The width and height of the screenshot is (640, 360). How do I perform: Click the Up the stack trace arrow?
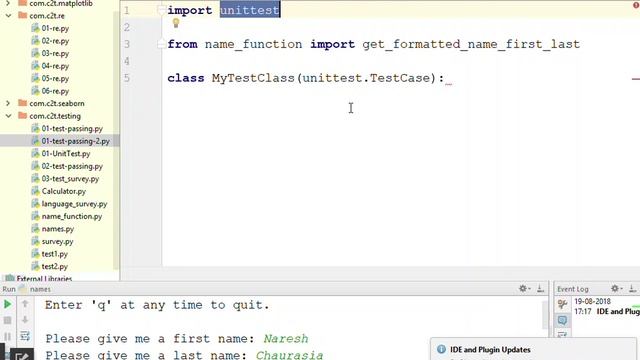[25, 304]
